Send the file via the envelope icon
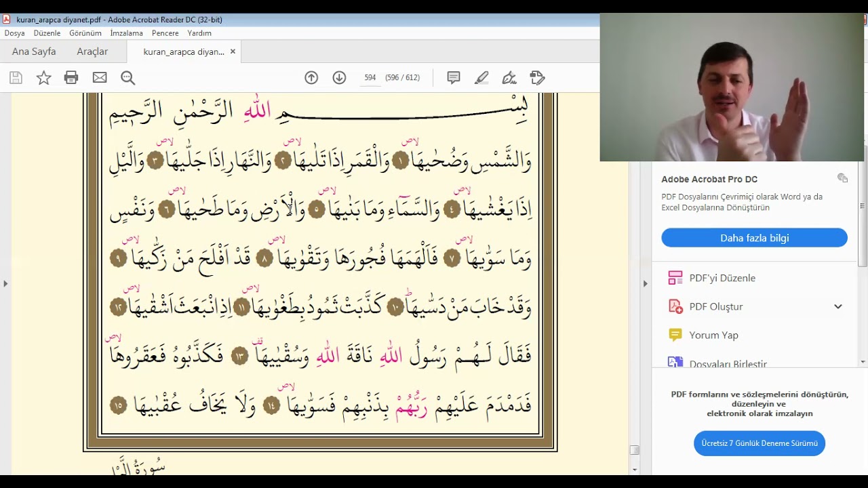 pos(100,78)
